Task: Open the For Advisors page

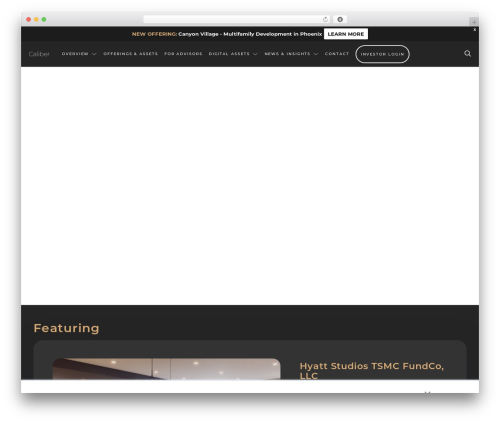Action: pos(183,54)
